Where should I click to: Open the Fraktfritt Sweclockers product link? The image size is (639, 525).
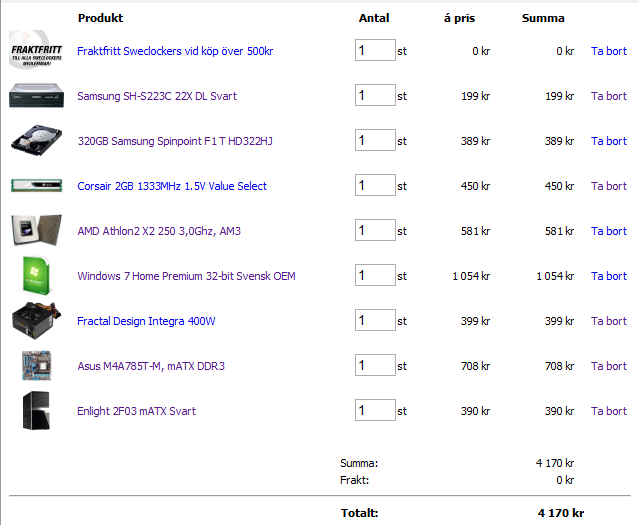click(175, 51)
